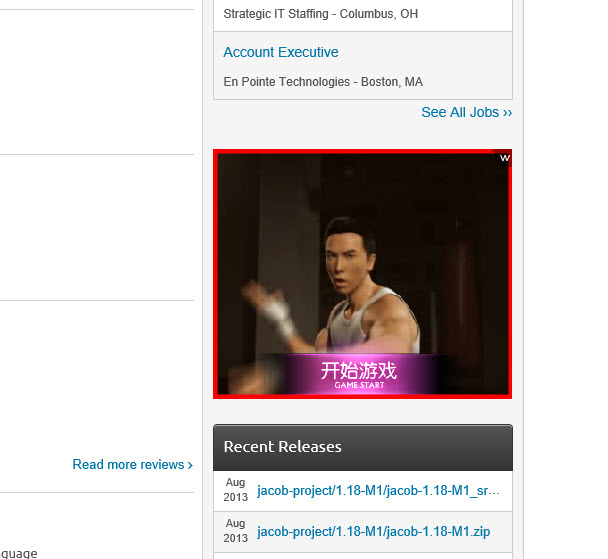
Task: Click the W corner badge on ad
Action: [x=504, y=158]
